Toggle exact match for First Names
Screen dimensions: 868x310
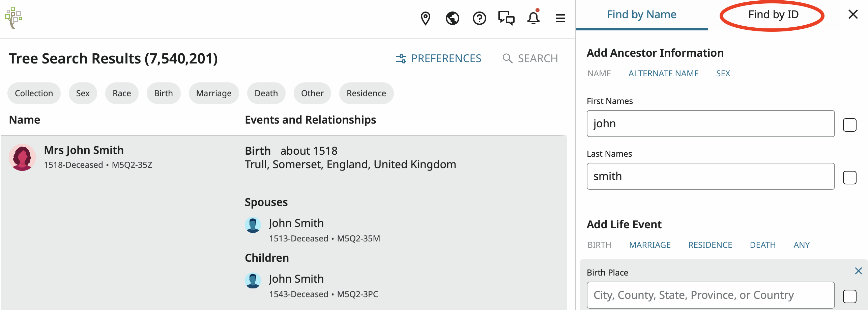point(850,125)
